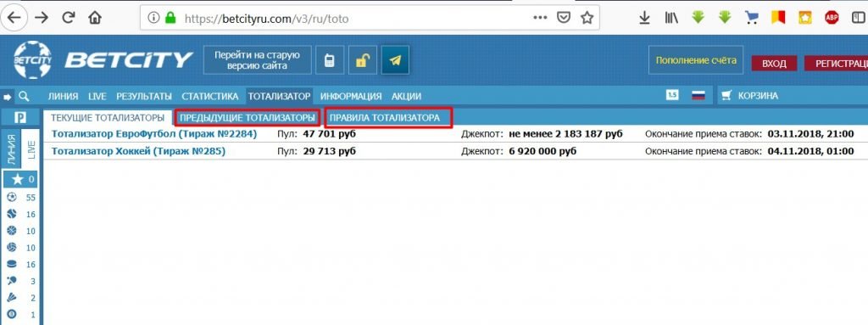Bookmark this page with the star

pos(587,18)
